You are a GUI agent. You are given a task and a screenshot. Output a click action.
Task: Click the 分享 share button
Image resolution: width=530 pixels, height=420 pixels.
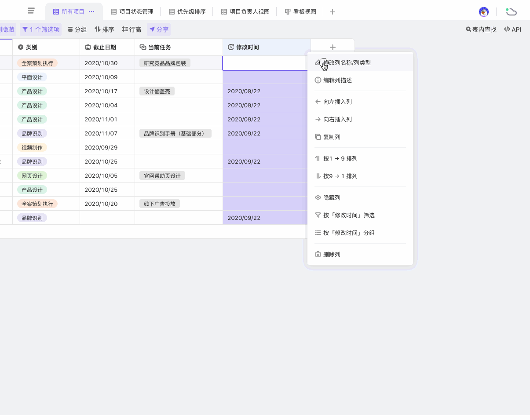pos(159,29)
